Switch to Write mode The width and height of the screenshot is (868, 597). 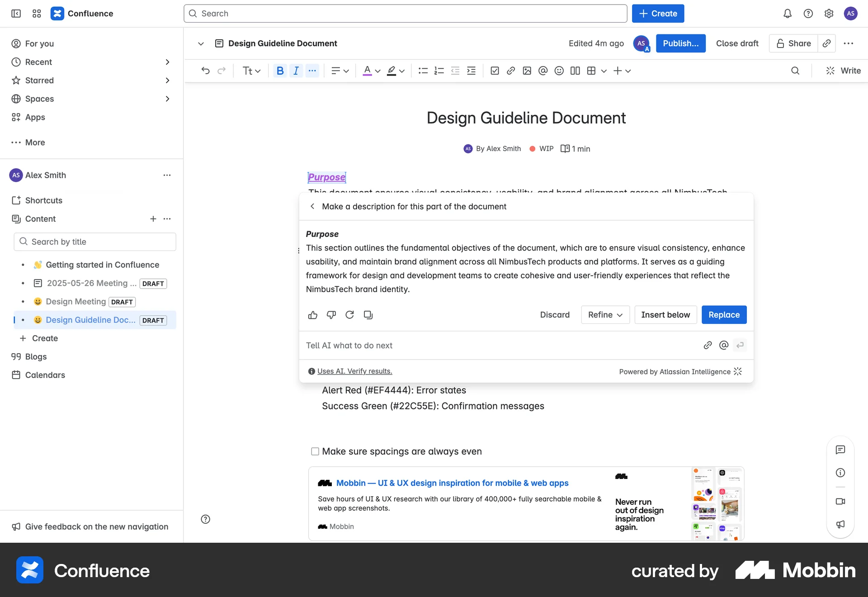(x=843, y=71)
